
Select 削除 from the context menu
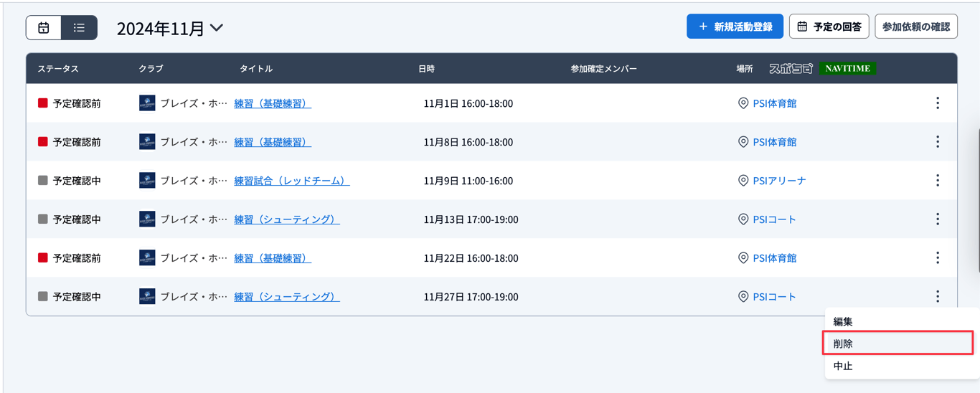[843, 344]
